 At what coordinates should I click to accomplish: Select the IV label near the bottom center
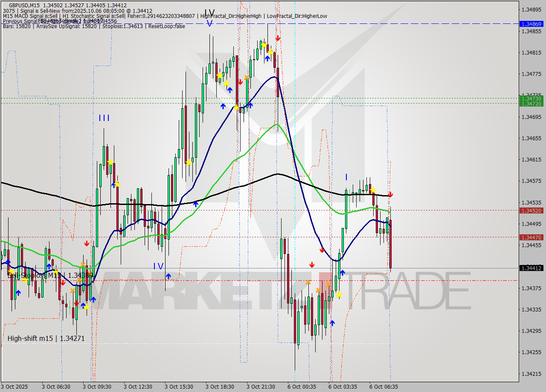(x=158, y=265)
